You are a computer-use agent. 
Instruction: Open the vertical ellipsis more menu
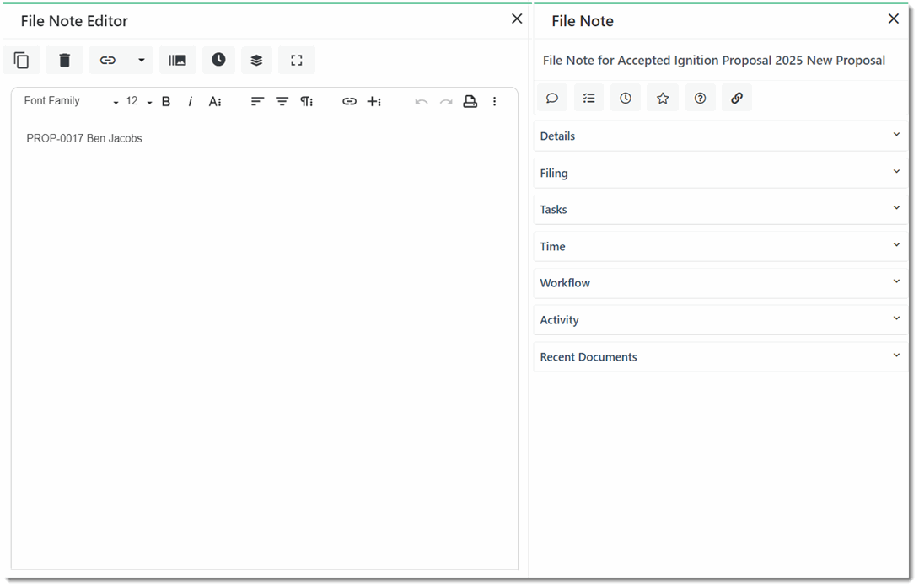point(495,101)
